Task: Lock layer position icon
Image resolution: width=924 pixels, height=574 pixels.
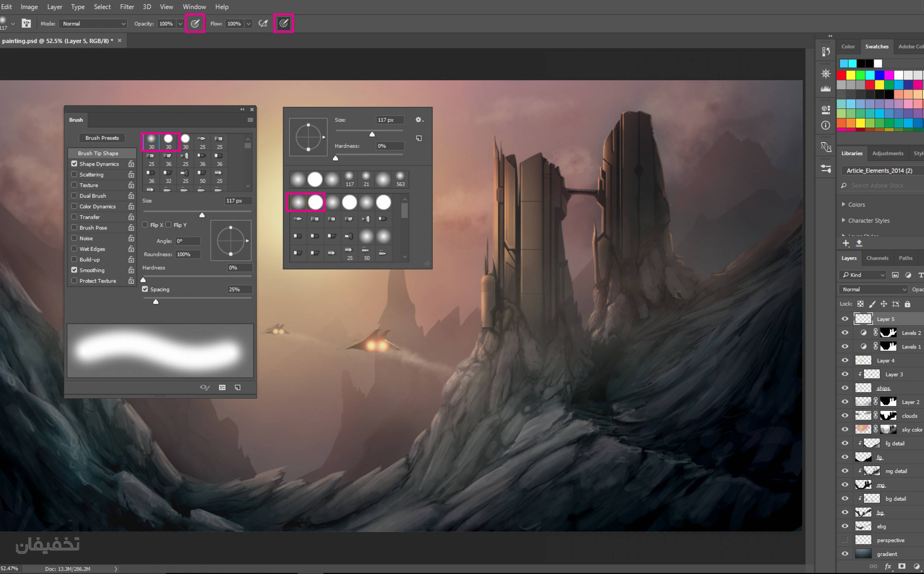Action: (x=884, y=304)
